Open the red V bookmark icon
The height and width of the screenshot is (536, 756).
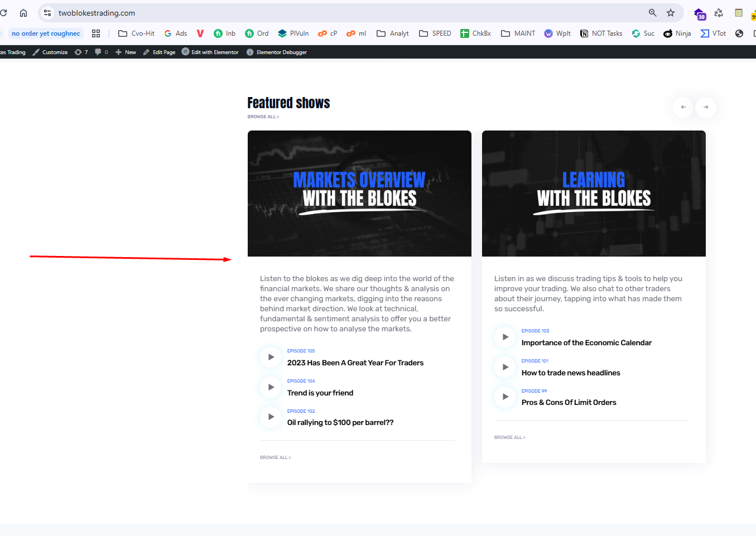point(200,33)
